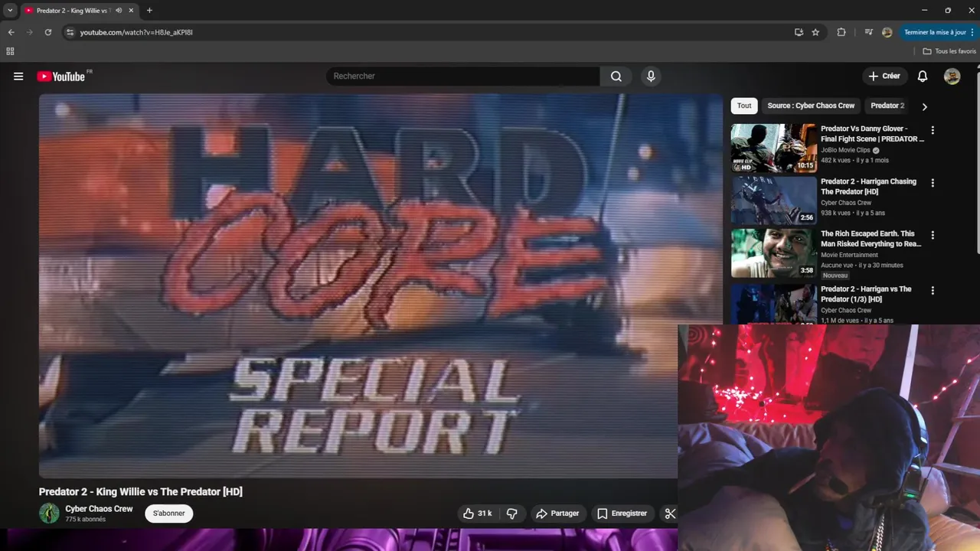Select the Source : Cyber Chaos Crew chip

pos(811,106)
